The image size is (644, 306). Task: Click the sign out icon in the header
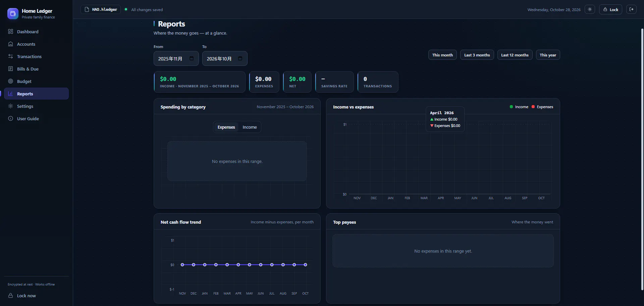[x=631, y=9]
